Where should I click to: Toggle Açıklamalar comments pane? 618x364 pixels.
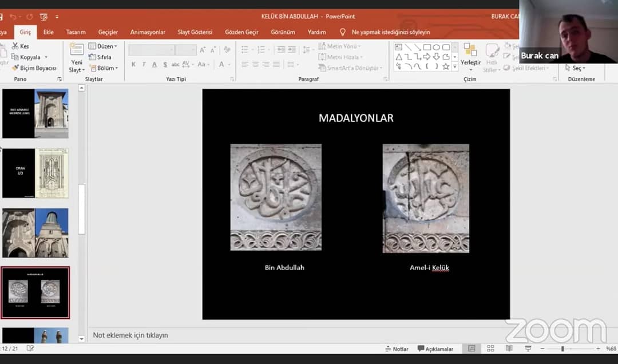[x=435, y=349]
